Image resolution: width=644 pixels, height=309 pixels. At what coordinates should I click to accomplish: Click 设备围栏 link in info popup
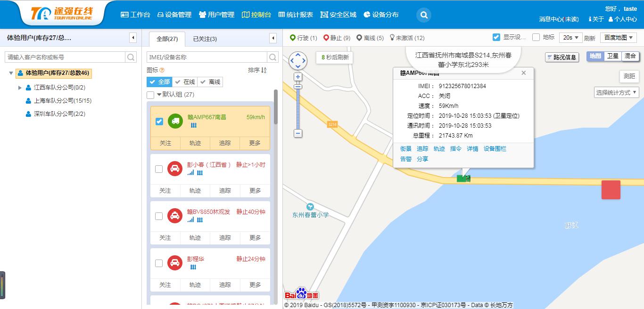(x=495, y=149)
